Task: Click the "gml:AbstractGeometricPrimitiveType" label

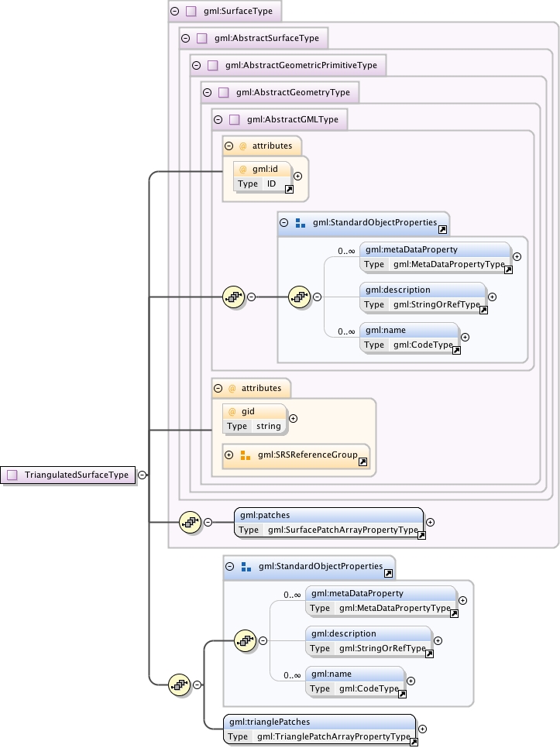Action: (301, 65)
